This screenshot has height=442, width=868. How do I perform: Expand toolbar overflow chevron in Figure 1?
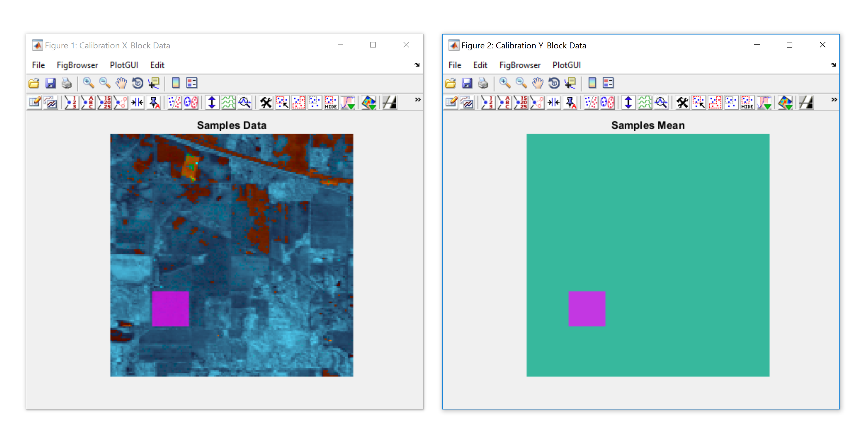coord(418,100)
